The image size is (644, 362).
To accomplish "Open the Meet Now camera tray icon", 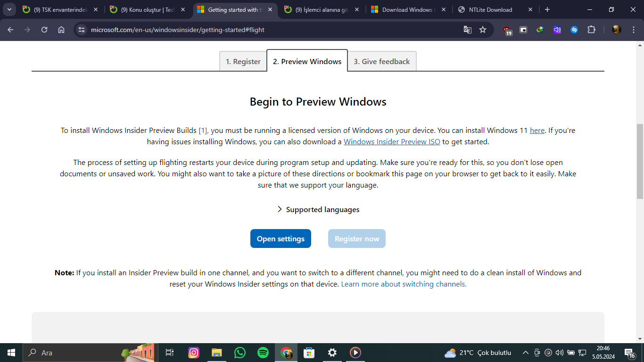I will pyautogui.click(x=537, y=353).
